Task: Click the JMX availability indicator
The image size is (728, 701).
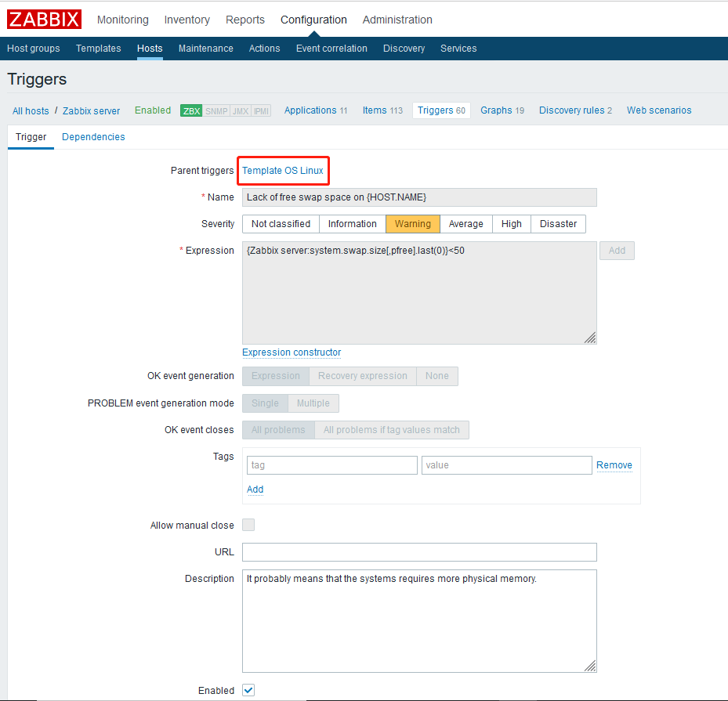Action: tap(241, 111)
